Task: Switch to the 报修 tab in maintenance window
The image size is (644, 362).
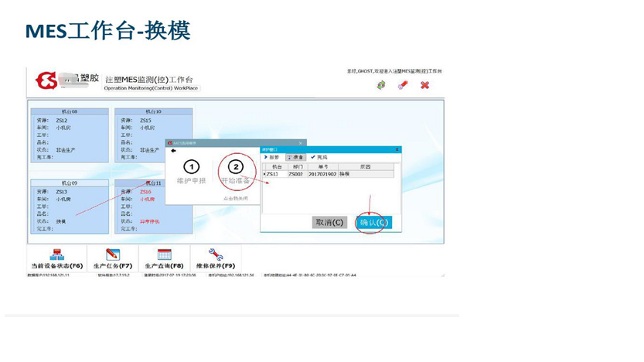Action: coord(272,158)
